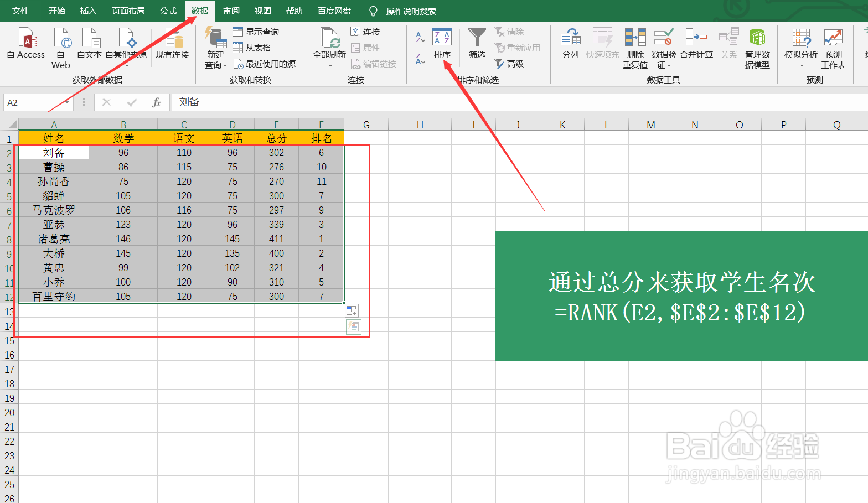Sort ascending A to Z

coord(420,37)
